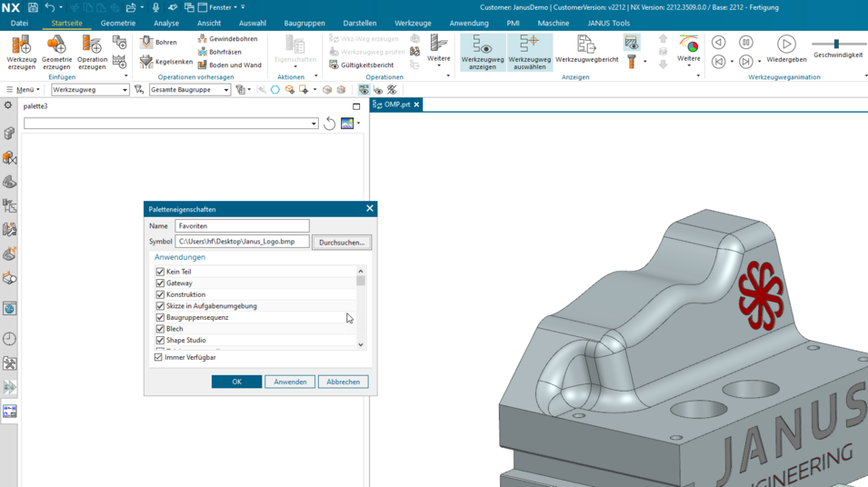Click the Geometrie erzeugen icon
Viewport: 868px width, 487px height.
(56, 52)
